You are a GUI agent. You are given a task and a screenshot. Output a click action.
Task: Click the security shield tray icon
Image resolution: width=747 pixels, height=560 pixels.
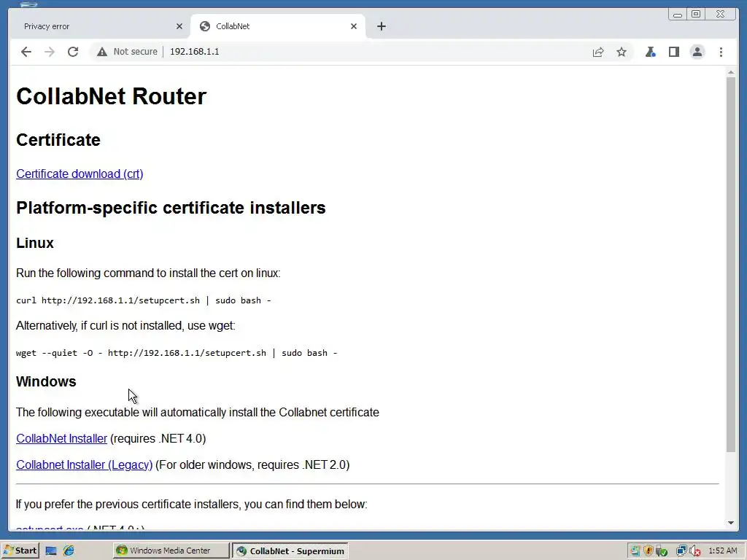point(649,551)
